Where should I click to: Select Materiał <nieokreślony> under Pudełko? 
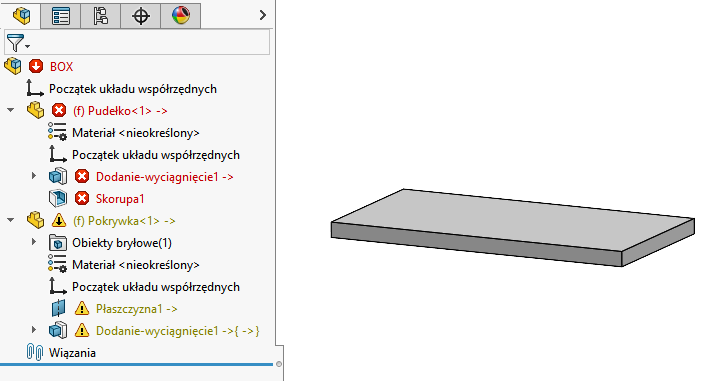[136, 133]
